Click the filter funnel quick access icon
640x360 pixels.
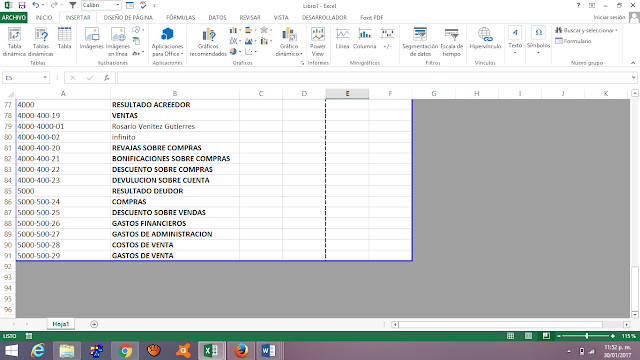click(73, 5)
